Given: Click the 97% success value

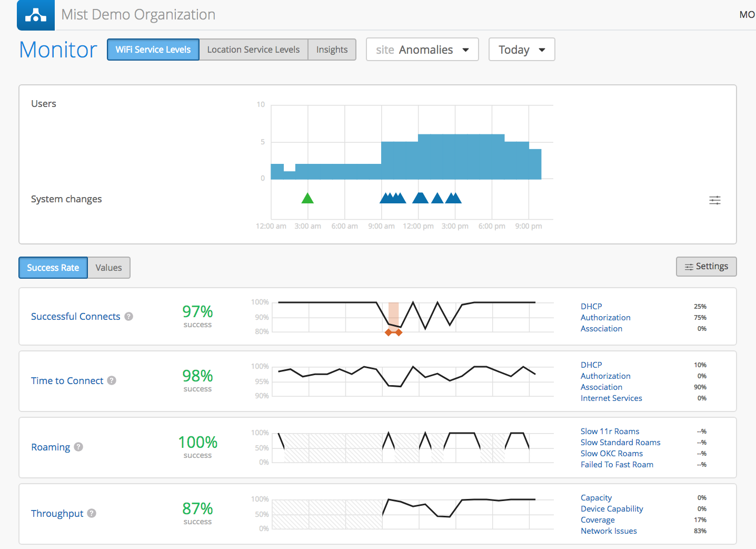Looking at the screenshot, I should pyautogui.click(x=197, y=311).
